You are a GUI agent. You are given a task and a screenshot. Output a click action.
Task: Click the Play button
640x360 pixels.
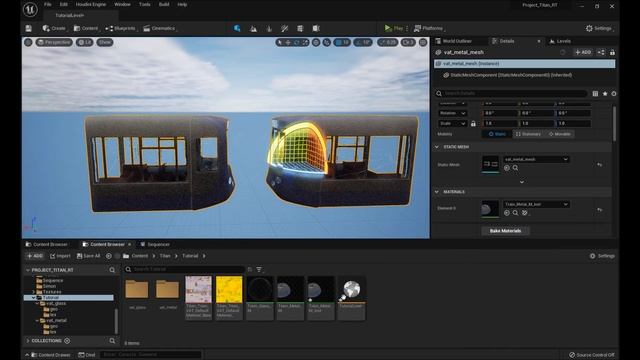coord(394,28)
